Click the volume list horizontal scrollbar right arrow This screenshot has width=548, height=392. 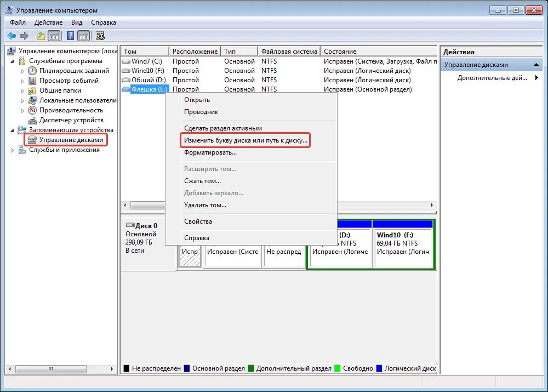(432, 205)
